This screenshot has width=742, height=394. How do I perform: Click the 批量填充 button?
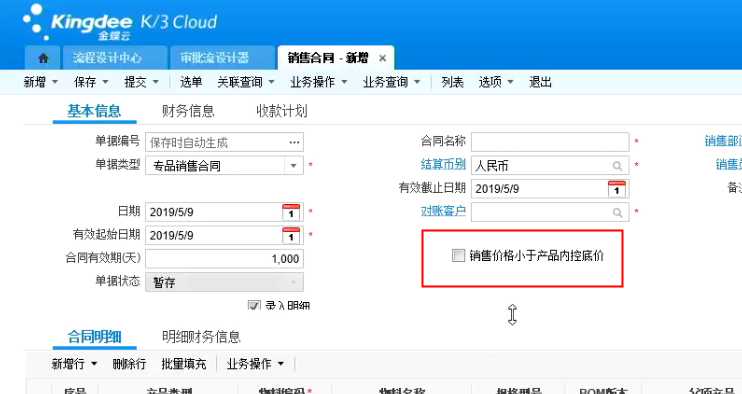(184, 364)
